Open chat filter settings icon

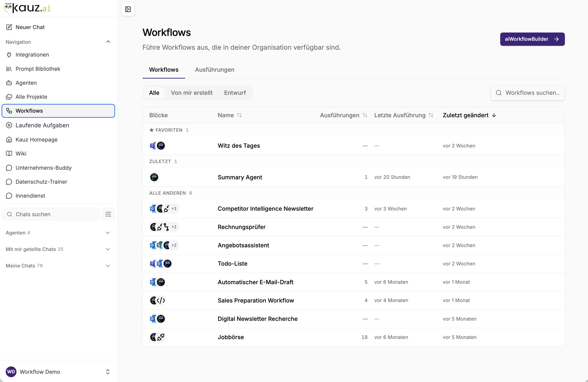(108, 214)
